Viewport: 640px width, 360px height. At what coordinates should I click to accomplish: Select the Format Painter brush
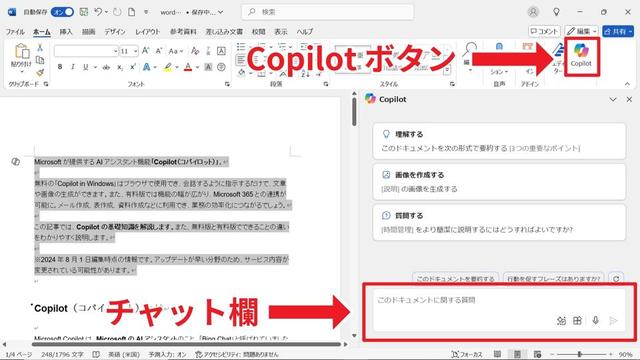(x=40, y=73)
